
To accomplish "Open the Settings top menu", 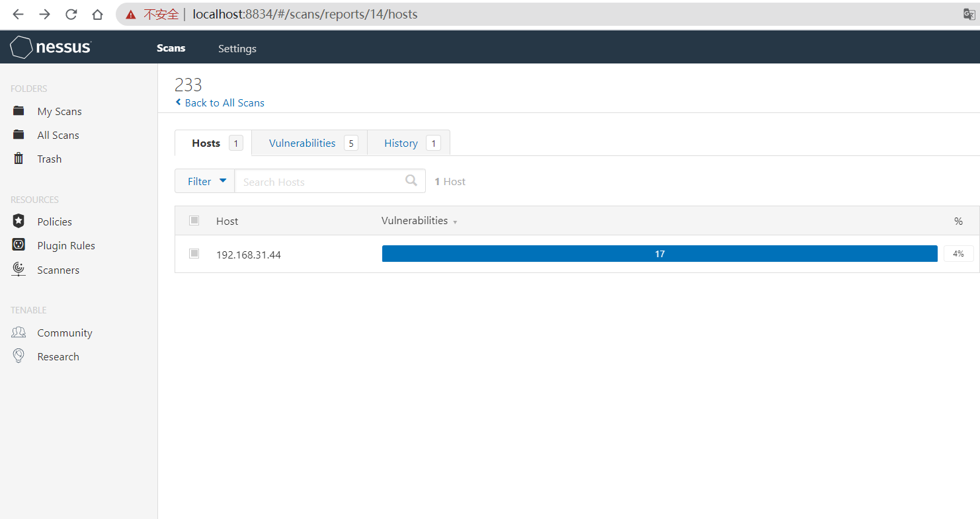I will point(237,49).
